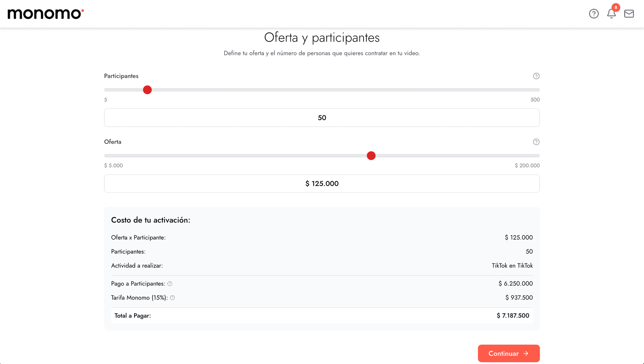The image size is (644, 364).
Task: Click the Oferta slider red handle
Action: click(x=371, y=156)
